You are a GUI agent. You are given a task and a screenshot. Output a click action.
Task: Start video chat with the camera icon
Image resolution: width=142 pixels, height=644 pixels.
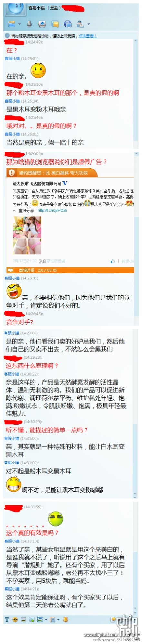[x=42, y=24]
